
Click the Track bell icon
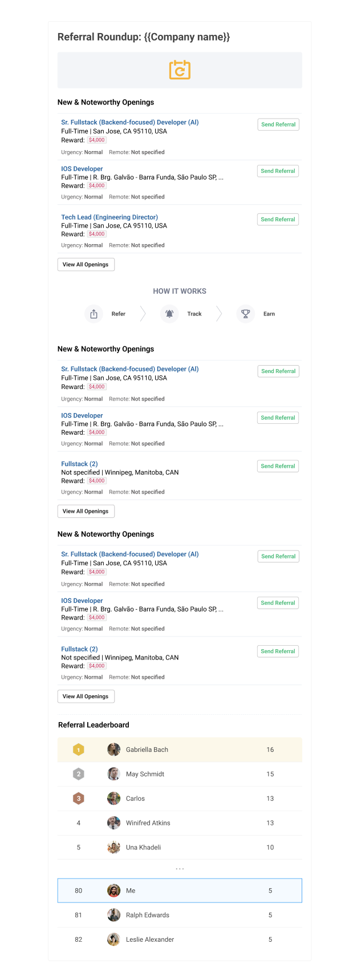coord(169,314)
